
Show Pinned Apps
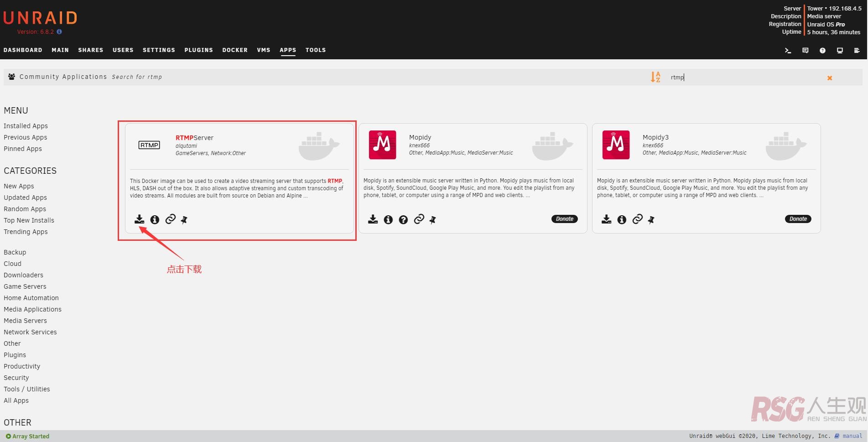pyautogui.click(x=23, y=149)
